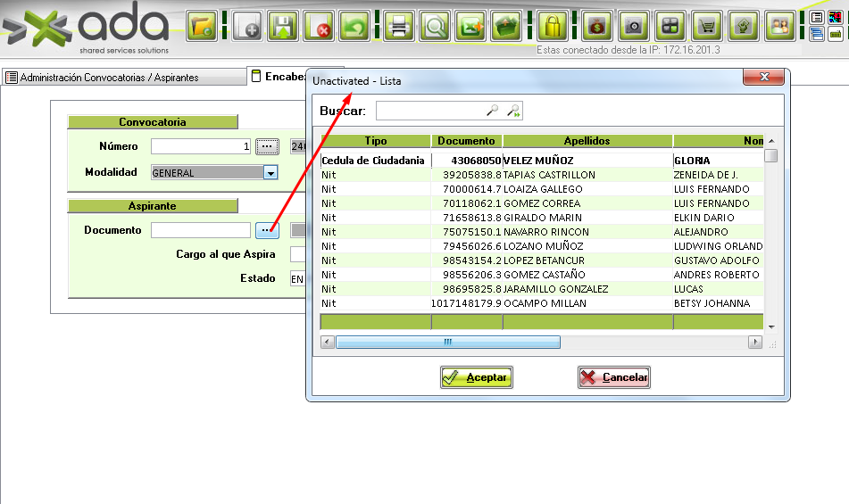
Task: Click the magnifying glass search toolbar icon
Action: pyautogui.click(x=435, y=26)
